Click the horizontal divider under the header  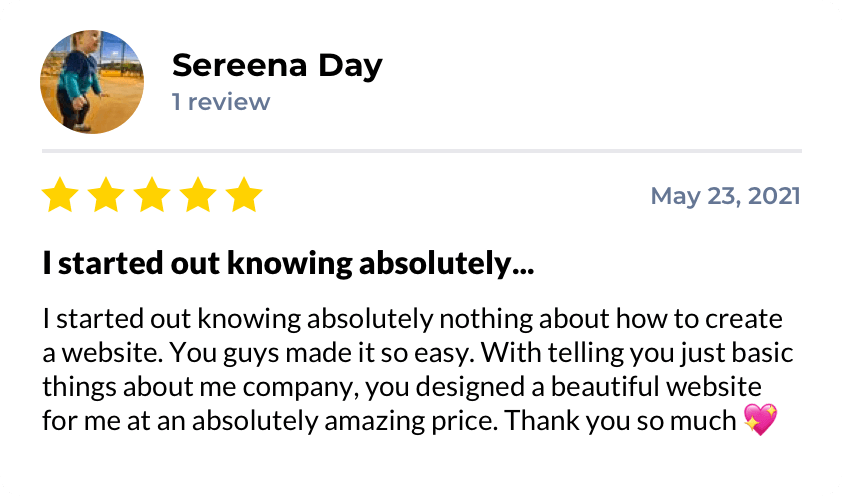pyautogui.click(x=421, y=151)
